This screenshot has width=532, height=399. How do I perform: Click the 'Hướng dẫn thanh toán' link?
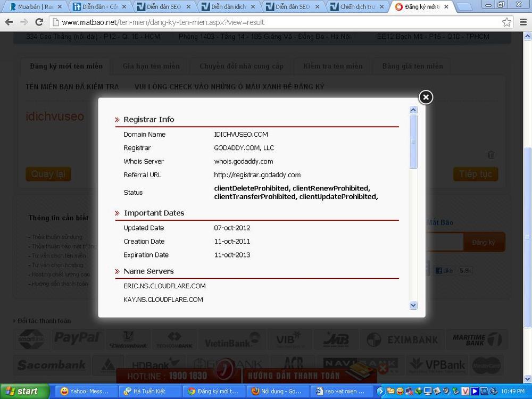click(60, 284)
